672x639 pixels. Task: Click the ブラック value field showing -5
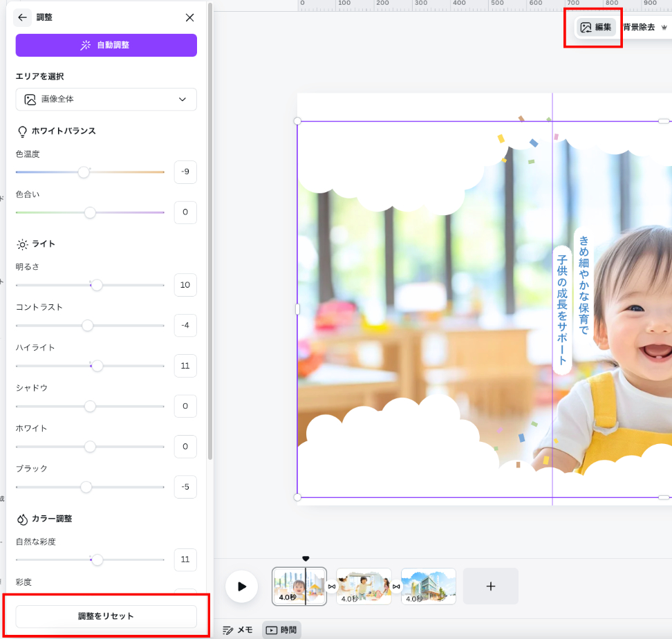click(x=185, y=487)
